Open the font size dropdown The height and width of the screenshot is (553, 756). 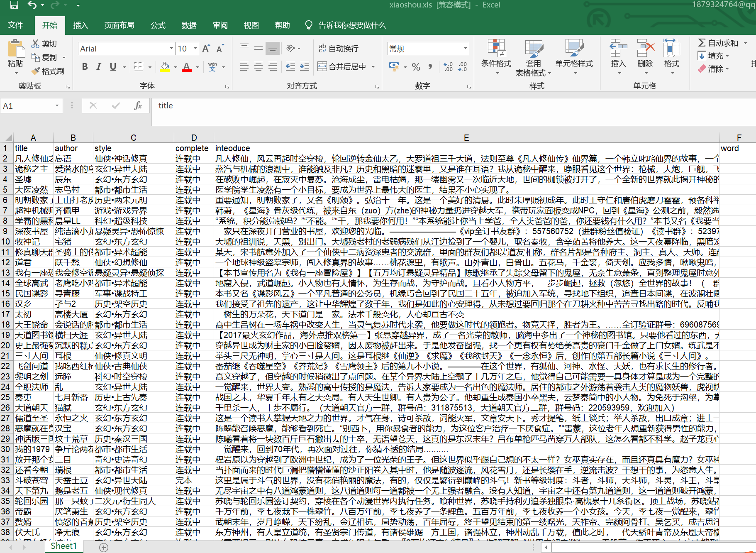pos(195,49)
